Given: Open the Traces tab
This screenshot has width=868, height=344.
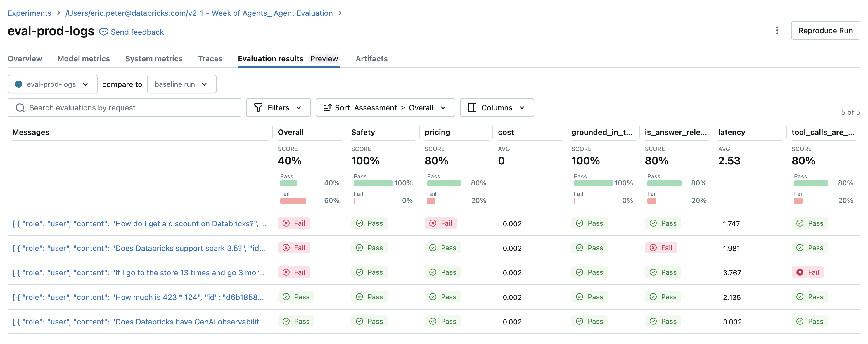Looking at the screenshot, I should coord(210,59).
